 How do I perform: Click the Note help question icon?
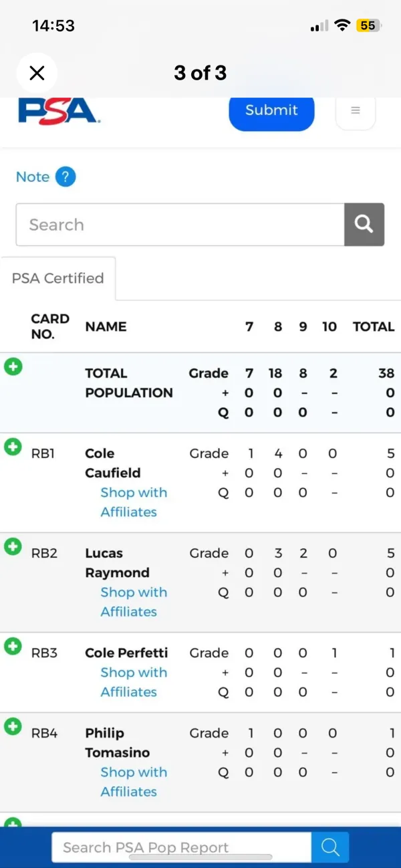click(x=65, y=177)
